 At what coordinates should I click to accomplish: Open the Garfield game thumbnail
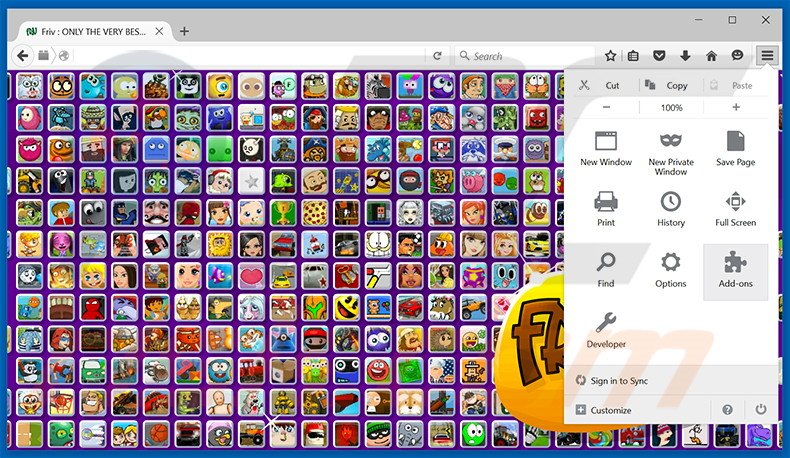[x=378, y=244]
